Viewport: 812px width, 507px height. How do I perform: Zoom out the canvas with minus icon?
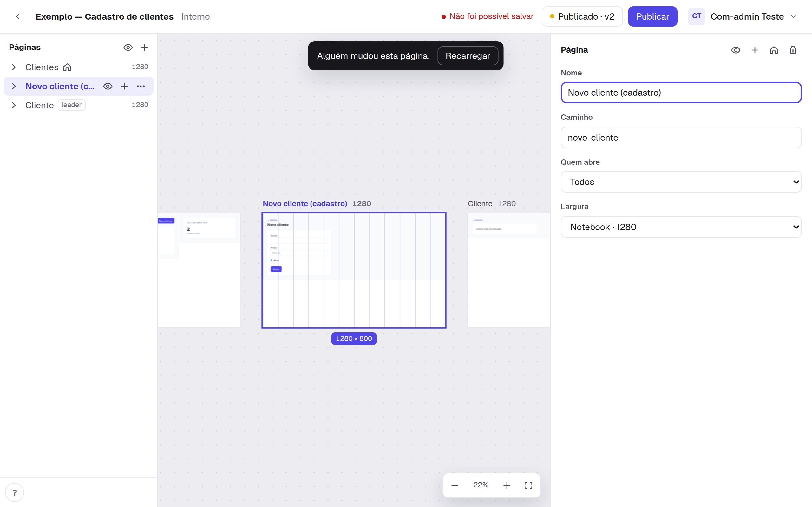(455, 485)
